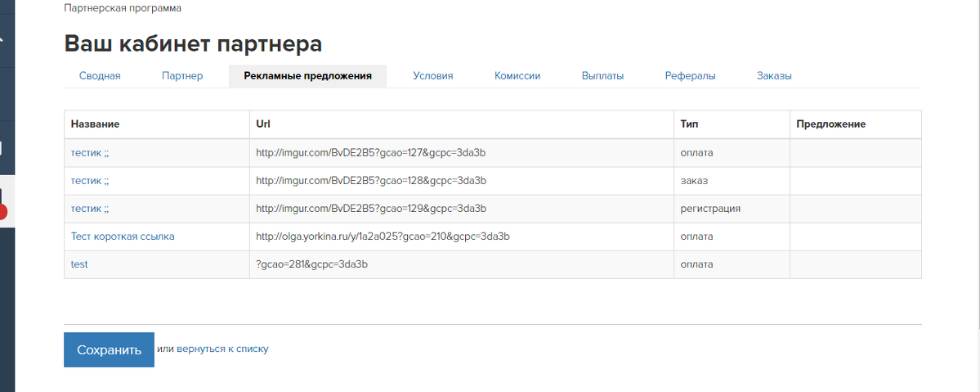The height and width of the screenshot is (392, 980).
Task: Switch to the Сводная tab
Action: [100, 76]
